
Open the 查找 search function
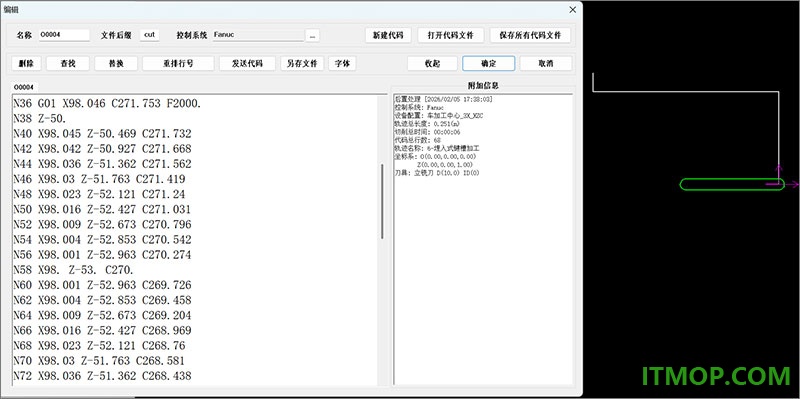pos(68,63)
